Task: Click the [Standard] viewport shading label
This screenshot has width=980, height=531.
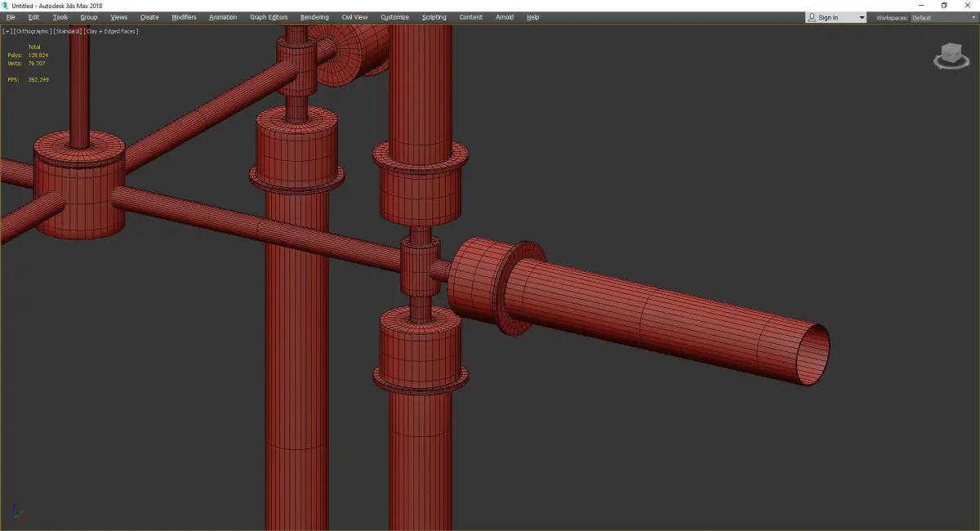Action: click(x=68, y=31)
